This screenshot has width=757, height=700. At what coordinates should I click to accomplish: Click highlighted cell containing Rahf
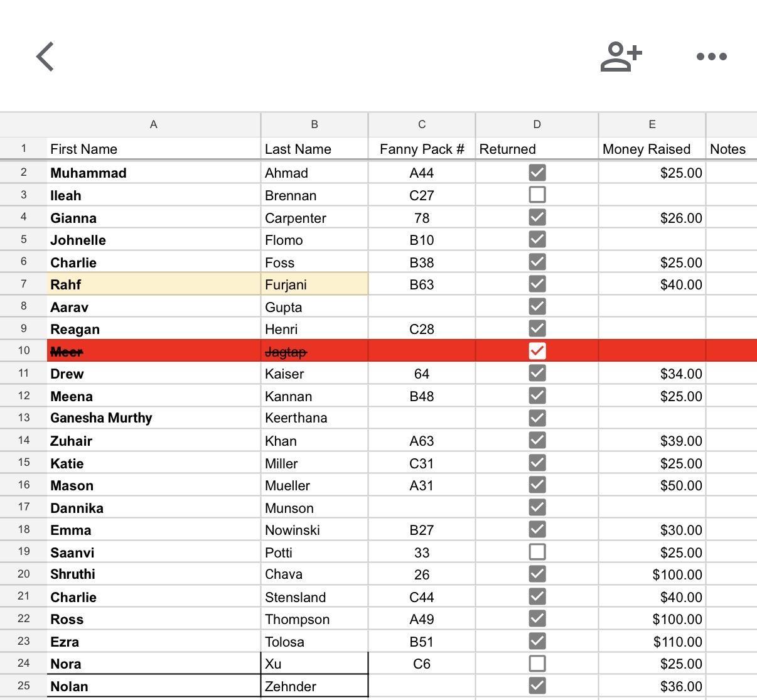[153, 284]
